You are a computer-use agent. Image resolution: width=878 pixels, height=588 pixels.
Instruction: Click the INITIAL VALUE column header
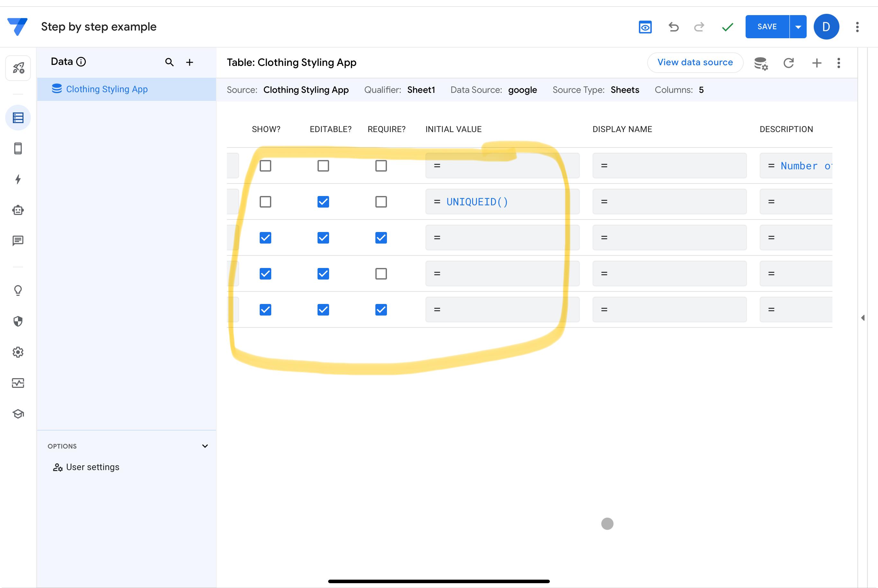(x=453, y=129)
